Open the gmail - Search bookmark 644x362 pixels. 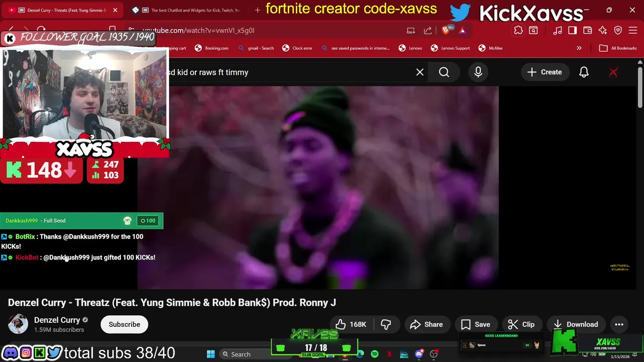[x=256, y=48]
